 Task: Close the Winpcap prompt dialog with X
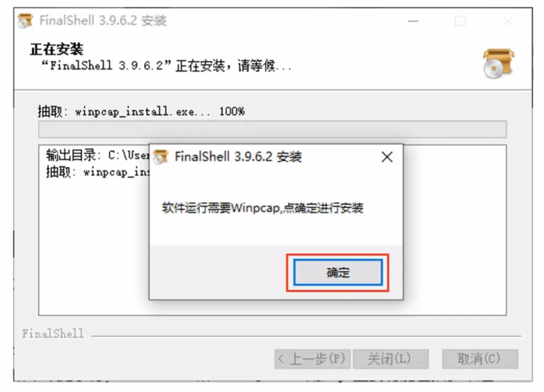387,157
